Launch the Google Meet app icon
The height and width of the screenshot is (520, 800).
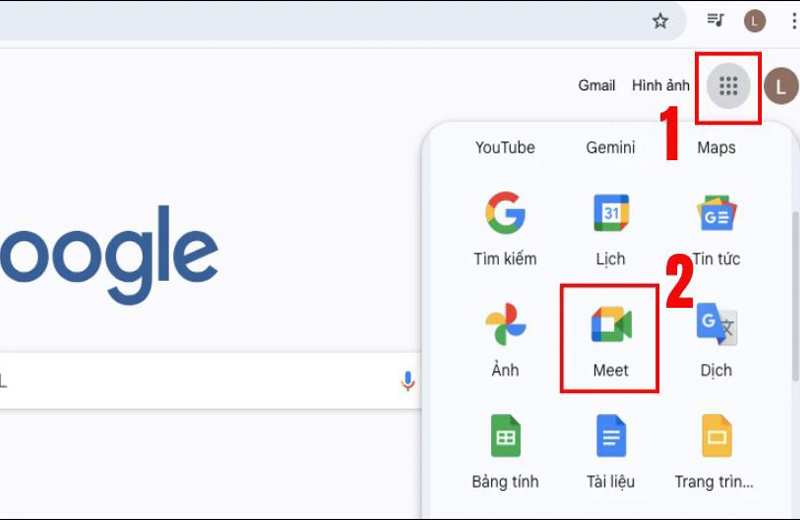[611, 325]
